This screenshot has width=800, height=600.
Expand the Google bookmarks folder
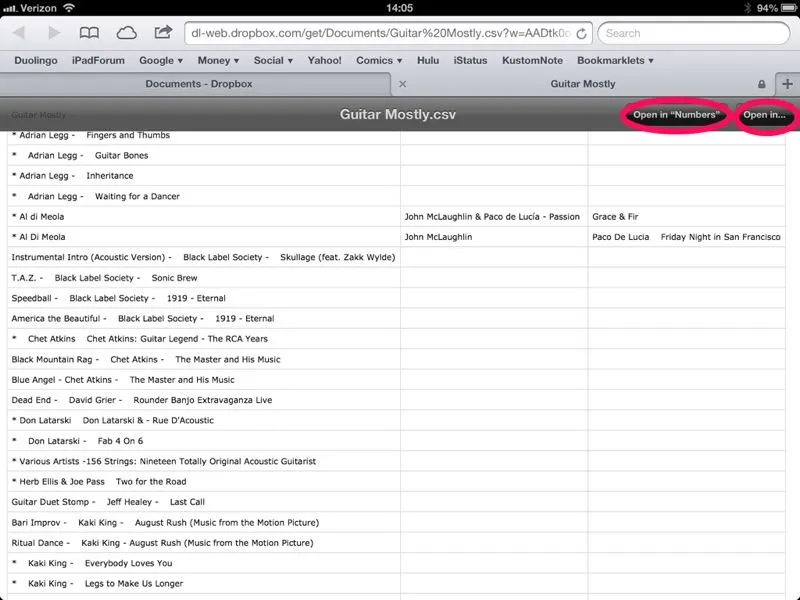tap(161, 60)
